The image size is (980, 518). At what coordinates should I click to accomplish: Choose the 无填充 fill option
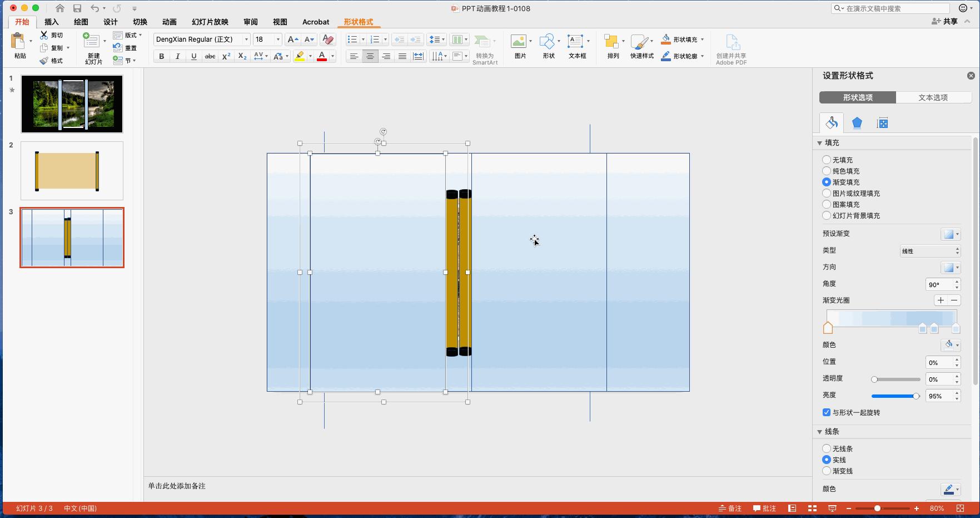827,160
